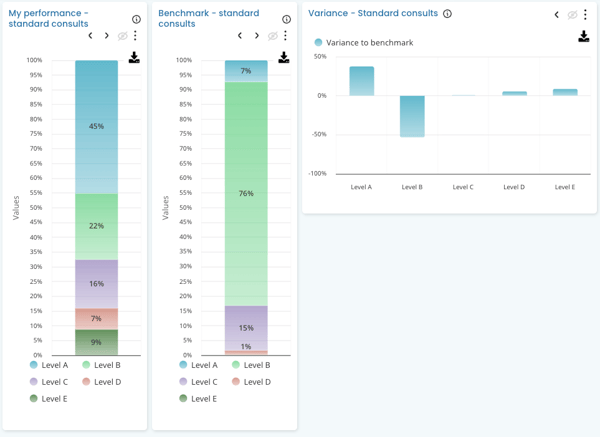Download the Benchmark standard consults chart
Viewport: 600px width, 437px height.
[x=284, y=58]
